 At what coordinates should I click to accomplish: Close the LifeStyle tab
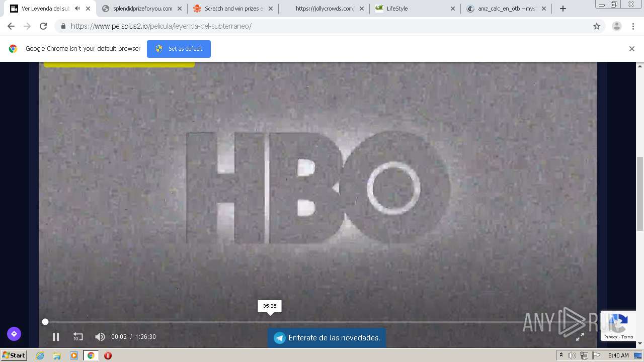pyautogui.click(x=453, y=9)
